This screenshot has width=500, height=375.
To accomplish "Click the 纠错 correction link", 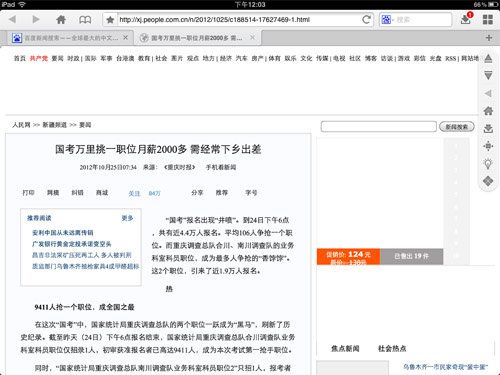I will click(77, 193).
